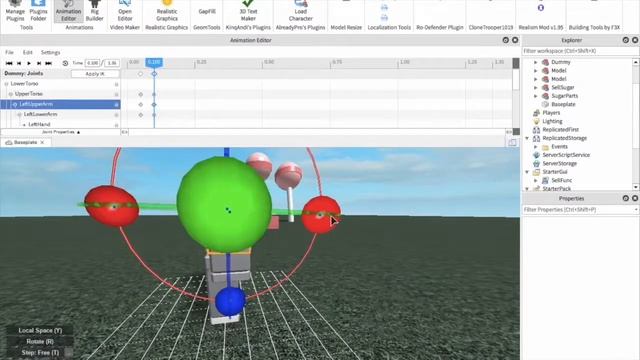Click the Filter Properties search box
Image resolution: width=640 pixels, height=360 pixels.
(580, 209)
